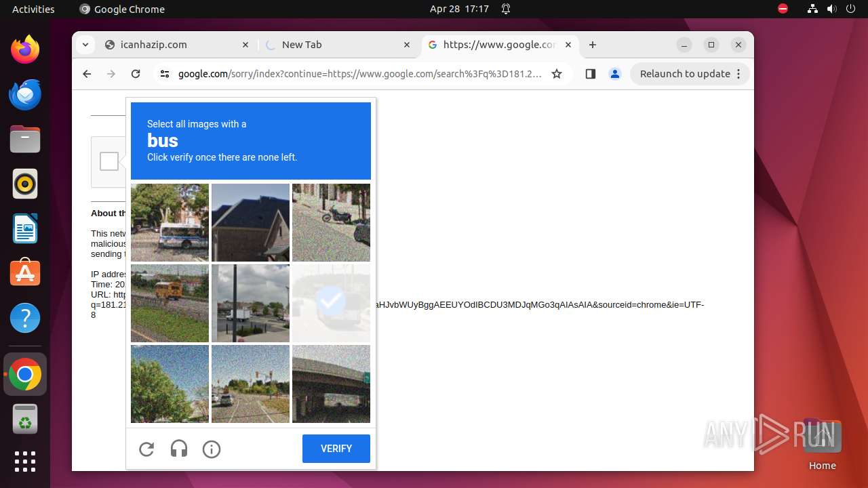The height and width of the screenshot is (488, 868).
Task: Open volume icon in system tray
Action: point(831,9)
